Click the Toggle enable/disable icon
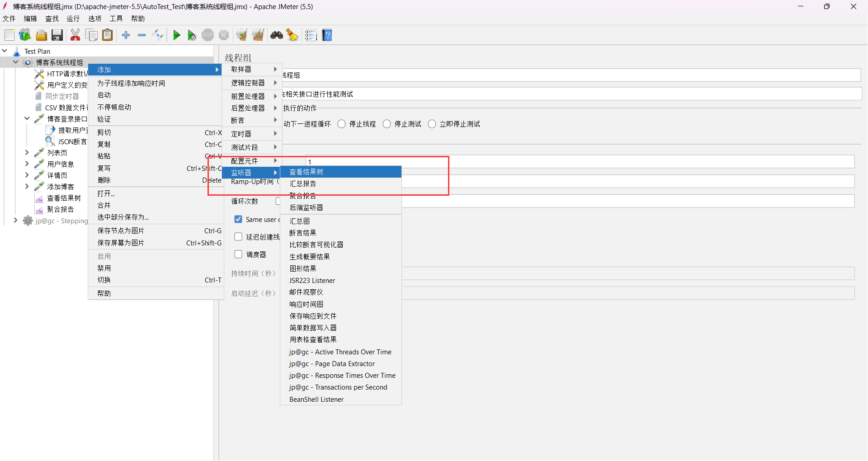The width and height of the screenshot is (868, 461). [158, 35]
